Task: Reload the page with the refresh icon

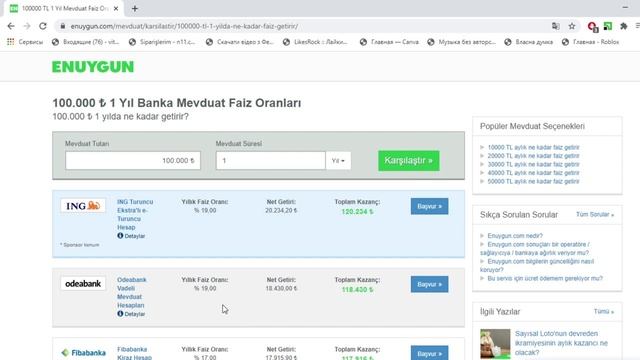Action: (43, 26)
